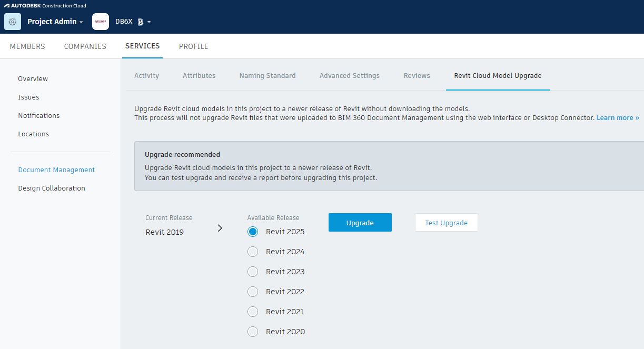The image size is (644, 349).
Task: Switch to the Activity sub-tab
Action: [146, 76]
